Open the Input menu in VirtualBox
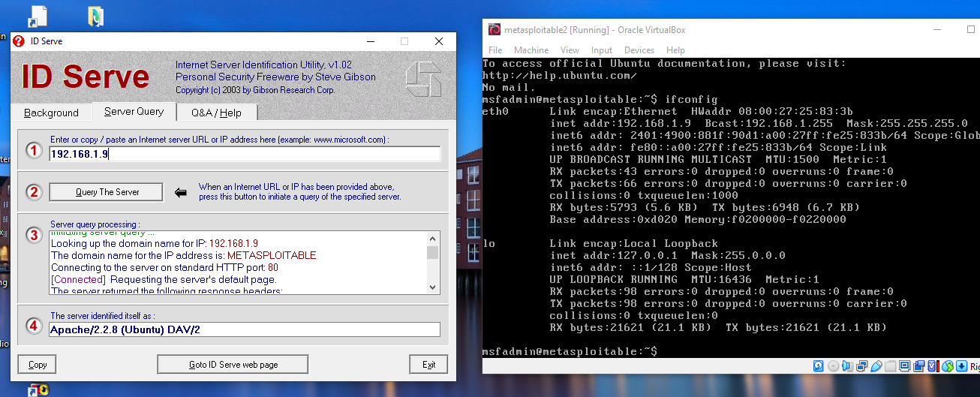The image size is (980, 397). coord(602,50)
